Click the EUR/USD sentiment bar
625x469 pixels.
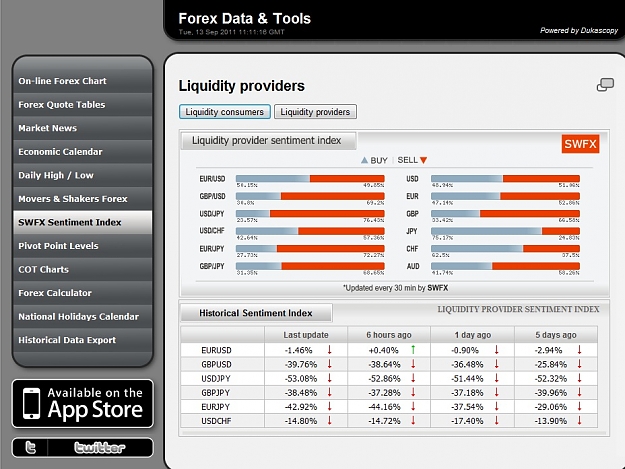point(310,179)
